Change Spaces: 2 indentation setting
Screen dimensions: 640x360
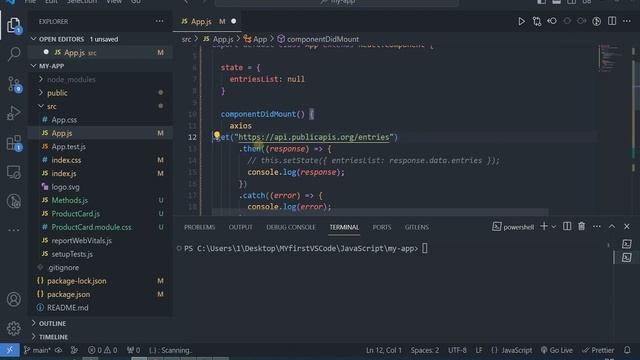[425, 350]
